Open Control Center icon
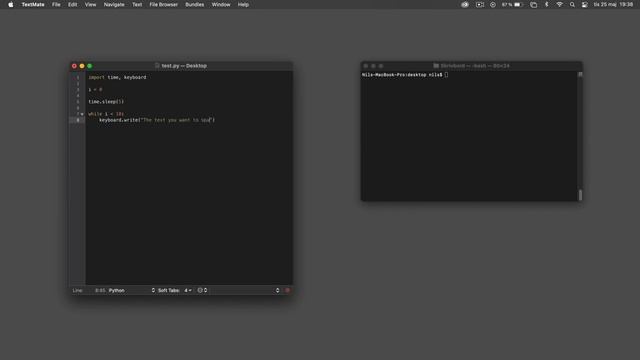 point(584,4)
